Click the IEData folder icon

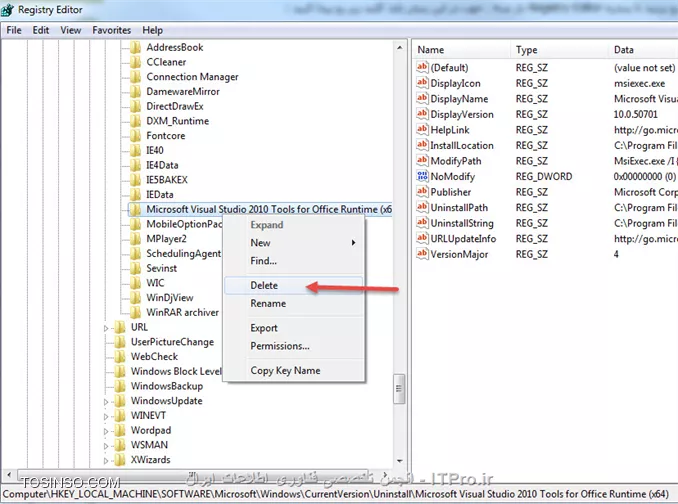pos(136,194)
